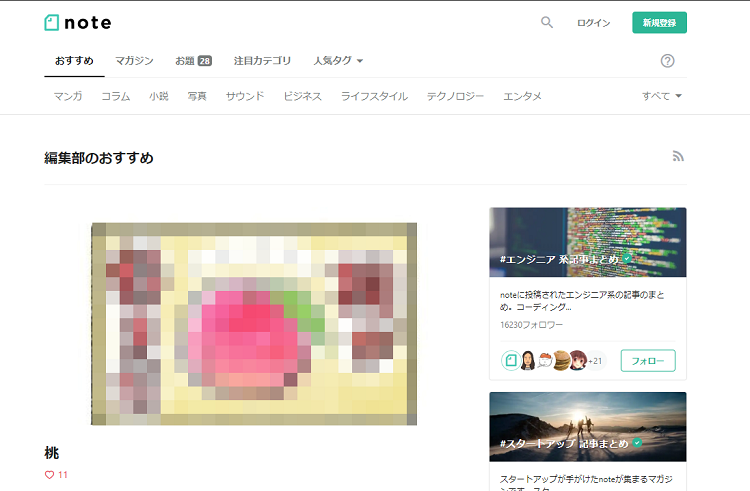This screenshot has height=491, width=750.
Task: Read the noteに投稿されたエンジニア系 description
Action: 582,301
